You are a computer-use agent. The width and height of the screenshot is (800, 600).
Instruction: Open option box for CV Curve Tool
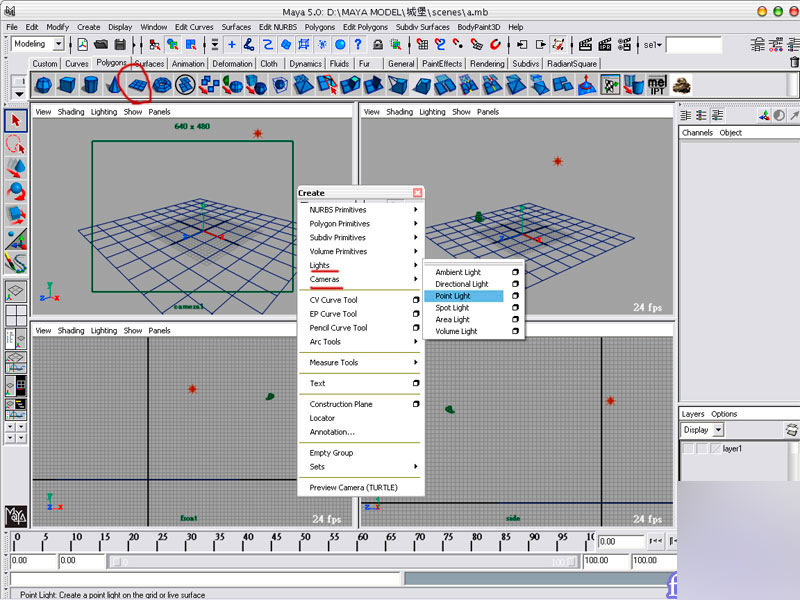[x=416, y=300]
